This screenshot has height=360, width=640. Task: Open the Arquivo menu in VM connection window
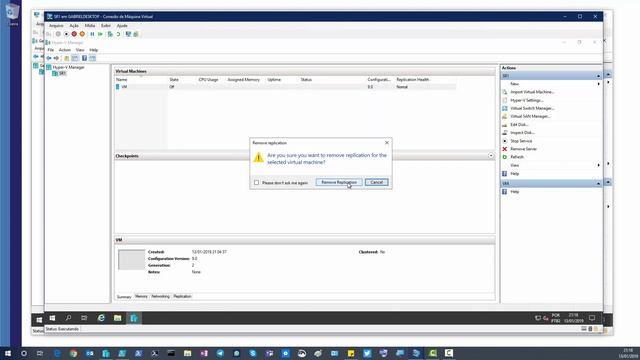[x=56, y=26]
